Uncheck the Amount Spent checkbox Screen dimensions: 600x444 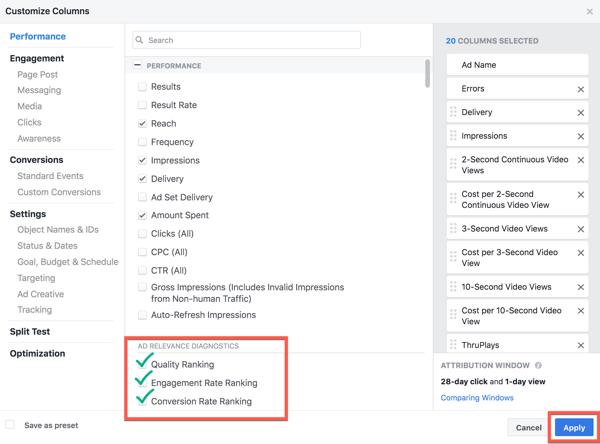coord(142,215)
